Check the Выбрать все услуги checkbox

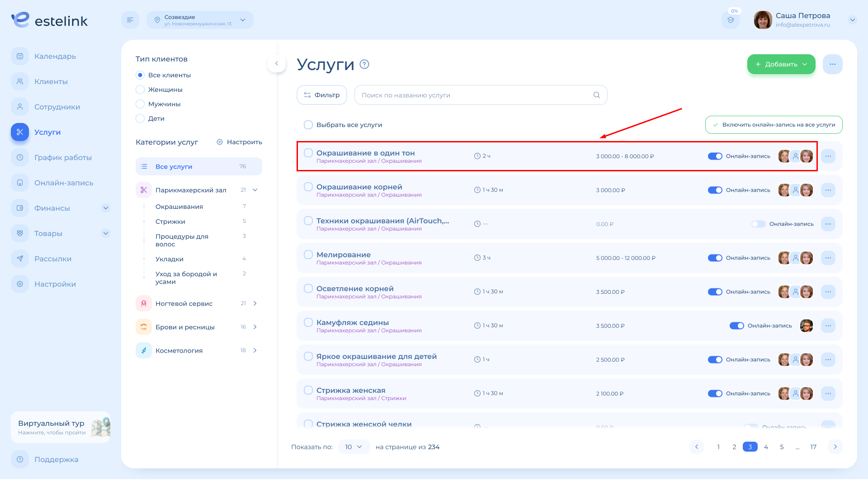[308, 125]
